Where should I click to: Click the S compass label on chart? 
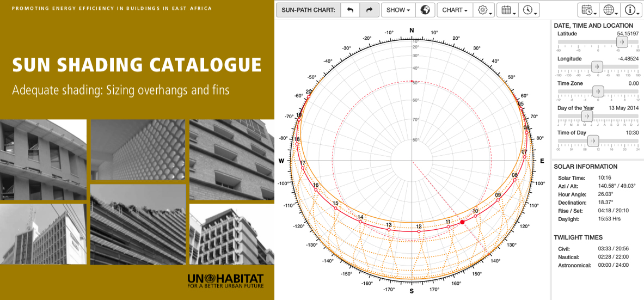(x=412, y=291)
